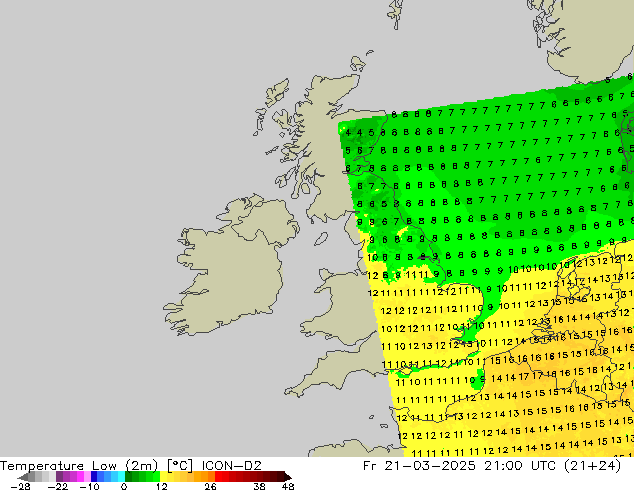
Task: Click the scale label '-28'
Action: [x=20, y=486]
